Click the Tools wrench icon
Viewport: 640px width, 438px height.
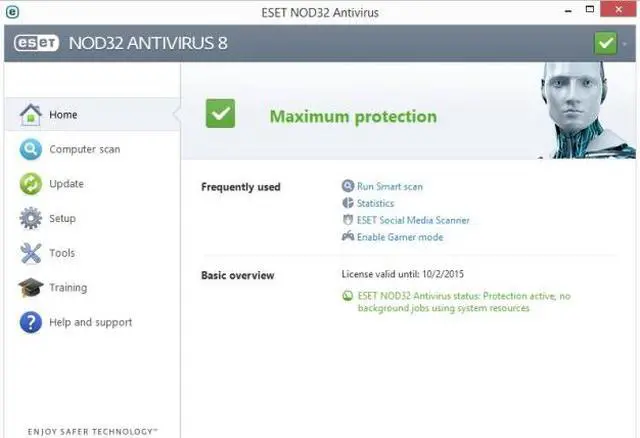[x=31, y=253]
